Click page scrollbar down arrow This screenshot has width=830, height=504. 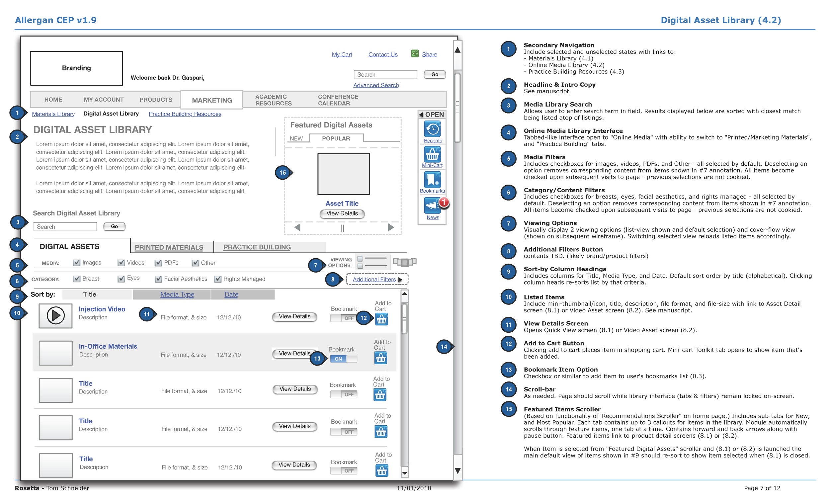(457, 471)
